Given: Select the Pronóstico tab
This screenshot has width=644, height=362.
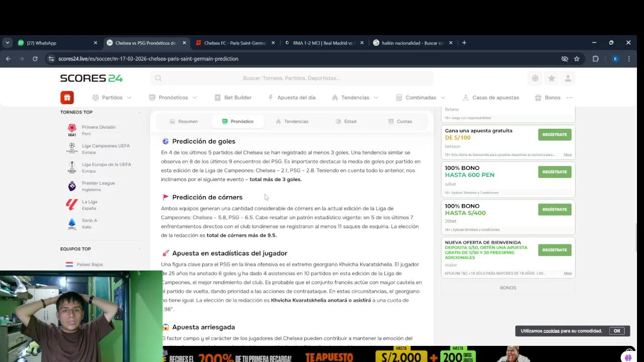Looking at the screenshot, I should [237, 121].
